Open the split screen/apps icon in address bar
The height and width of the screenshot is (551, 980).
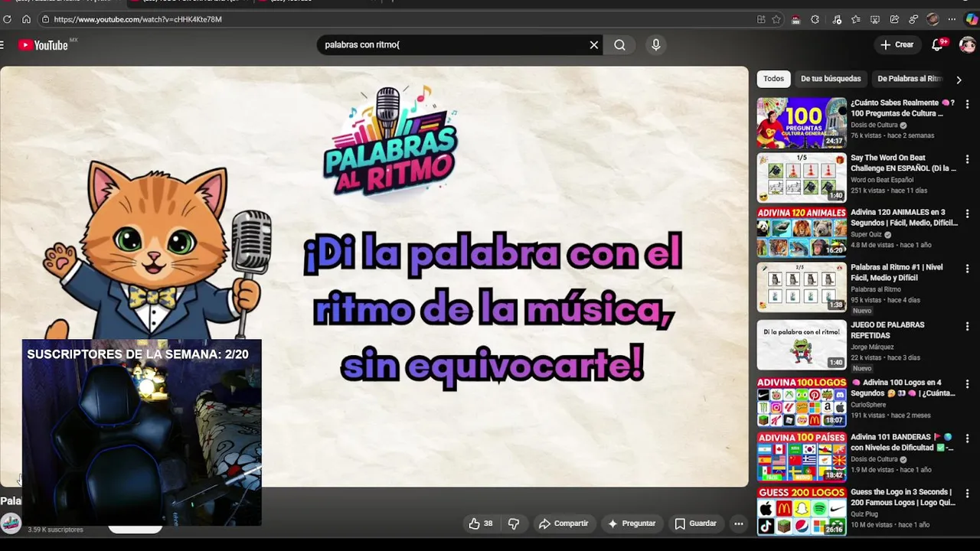[x=761, y=19]
